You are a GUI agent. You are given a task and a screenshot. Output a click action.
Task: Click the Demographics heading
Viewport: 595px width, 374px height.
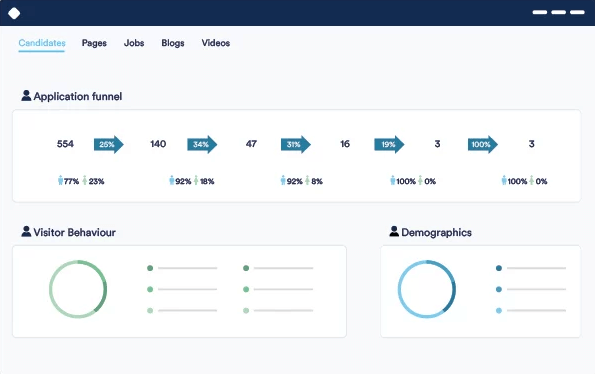[436, 232]
